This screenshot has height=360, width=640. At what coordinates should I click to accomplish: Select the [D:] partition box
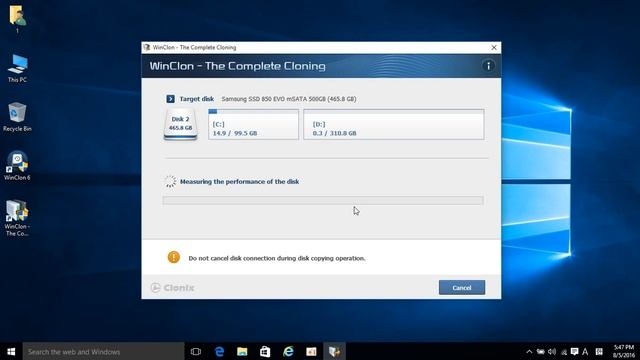393,124
